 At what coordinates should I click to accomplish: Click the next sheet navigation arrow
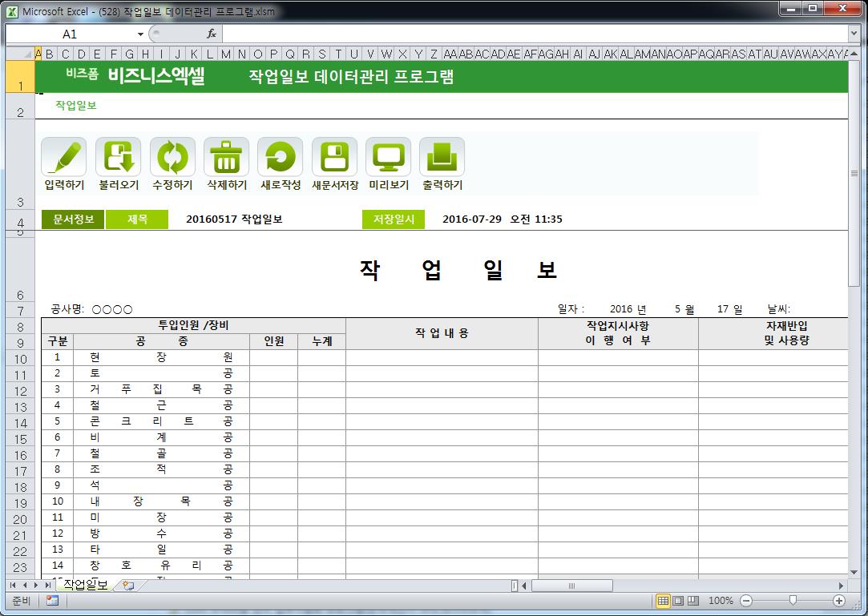point(36,585)
